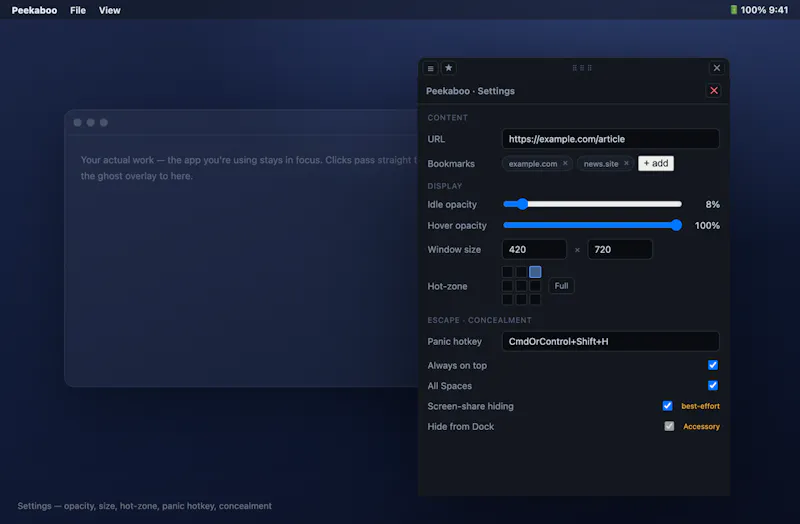The height and width of the screenshot is (524, 800).
Task: Select the bottom-center hot-zone cell
Action: coord(521,300)
